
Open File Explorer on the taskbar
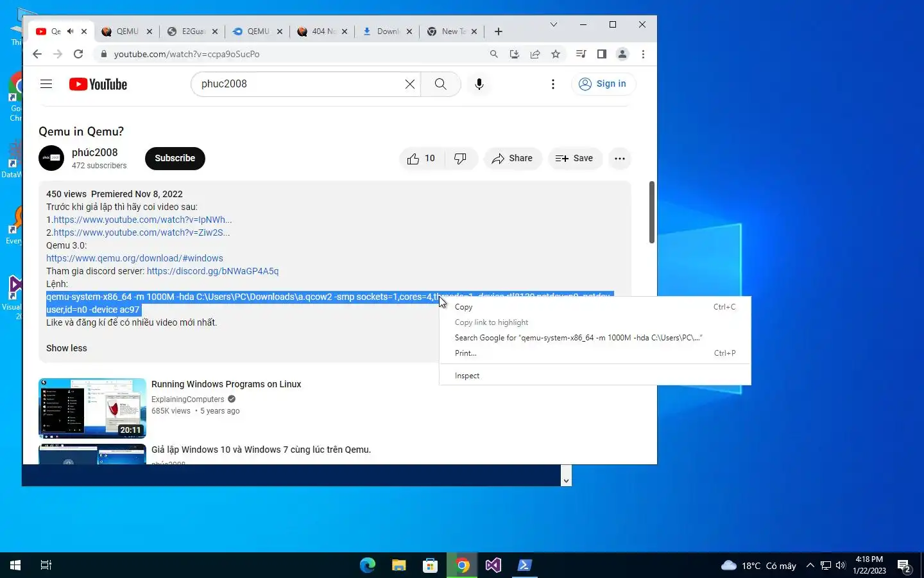pyautogui.click(x=399, y=565)
